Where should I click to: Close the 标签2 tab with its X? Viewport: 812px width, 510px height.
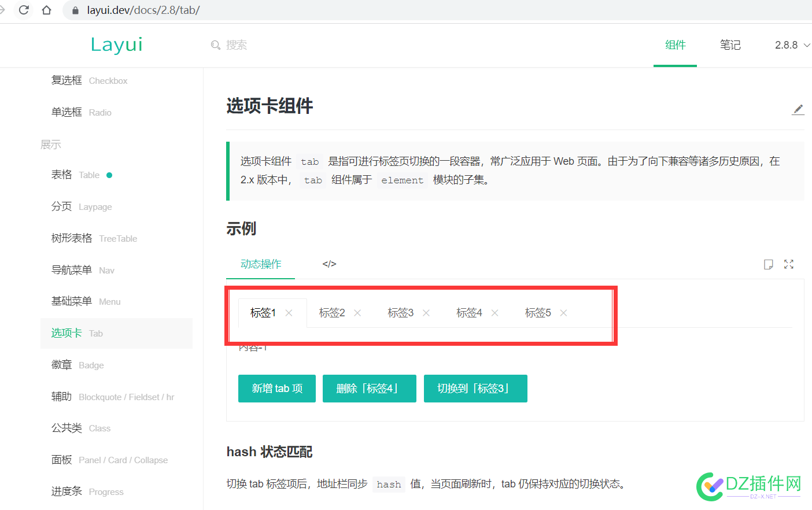point(357,313)
